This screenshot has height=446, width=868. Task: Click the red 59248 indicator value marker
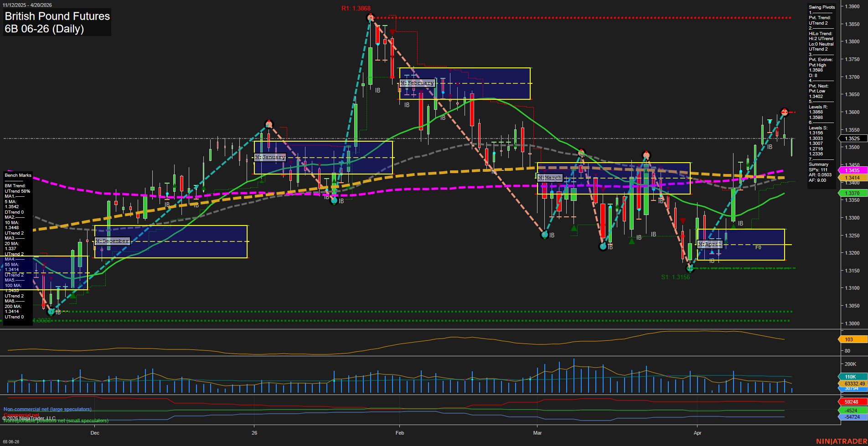pyautogui.click(x=851, y=402)
